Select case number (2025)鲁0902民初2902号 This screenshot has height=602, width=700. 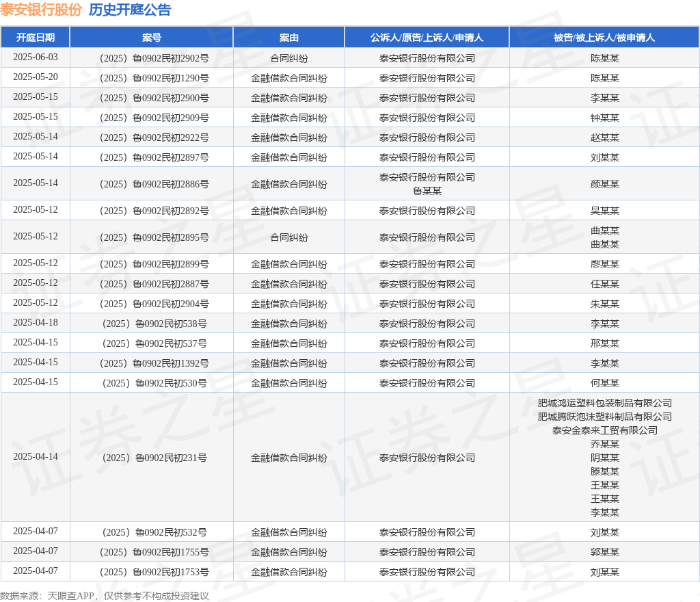(x=154, y=58)
